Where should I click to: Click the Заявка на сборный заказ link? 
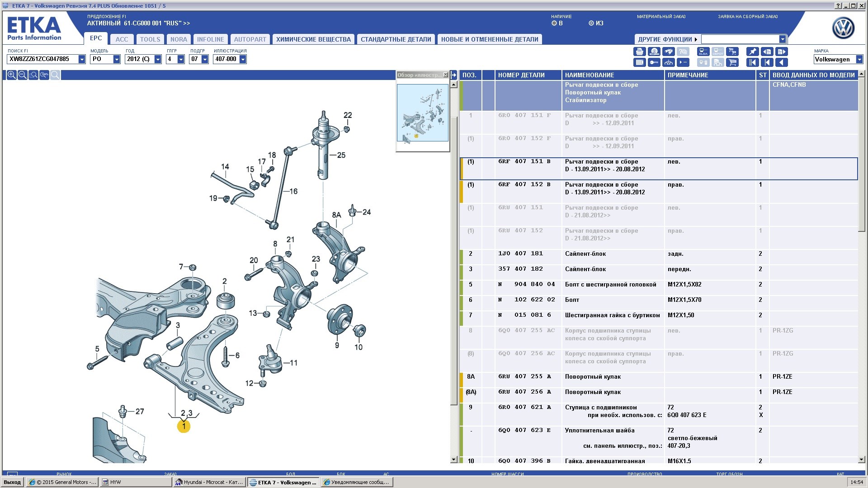(x=748, y=17)
